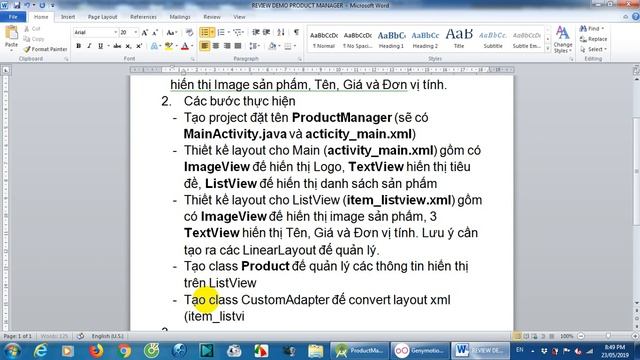Toggle show/hide paragraph marks
This screenshot has height=360, width=640.
(296, 32)
